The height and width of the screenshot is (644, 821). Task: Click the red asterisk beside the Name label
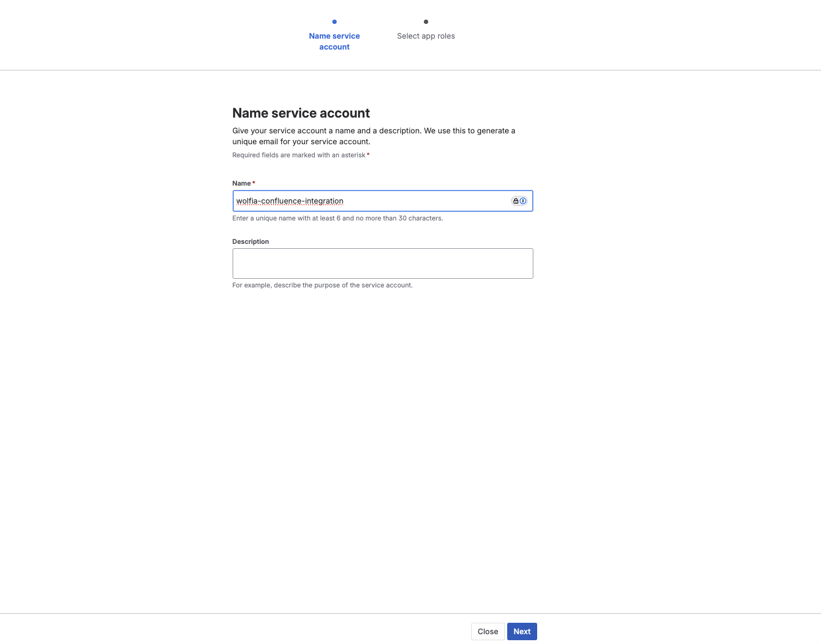(254, 183)
